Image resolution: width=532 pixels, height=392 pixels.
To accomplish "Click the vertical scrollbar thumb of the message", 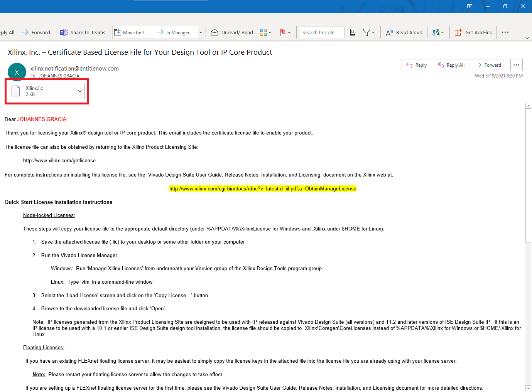I will click(x=528, y=175).
